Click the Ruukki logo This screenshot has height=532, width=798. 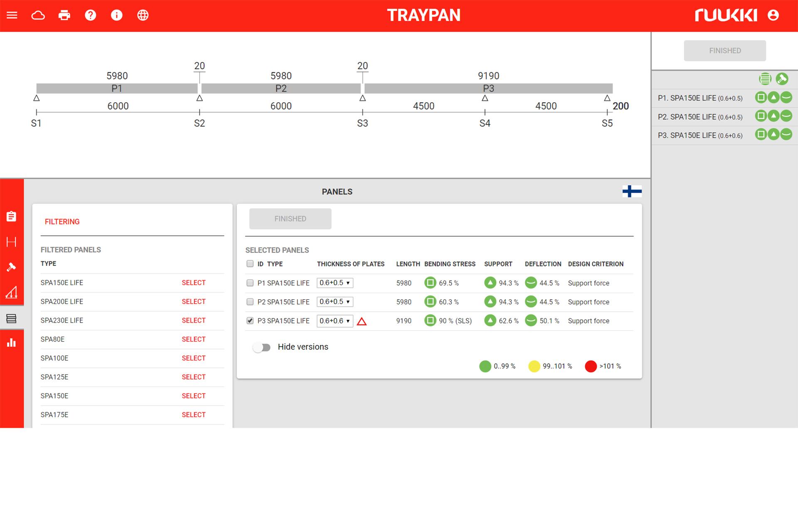(x=726, y=15)
